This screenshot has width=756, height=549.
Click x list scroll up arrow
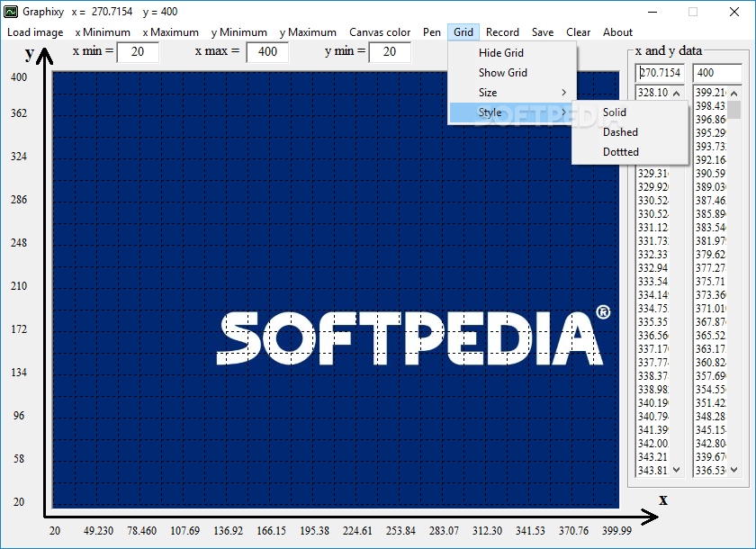(x=677, y=94)
